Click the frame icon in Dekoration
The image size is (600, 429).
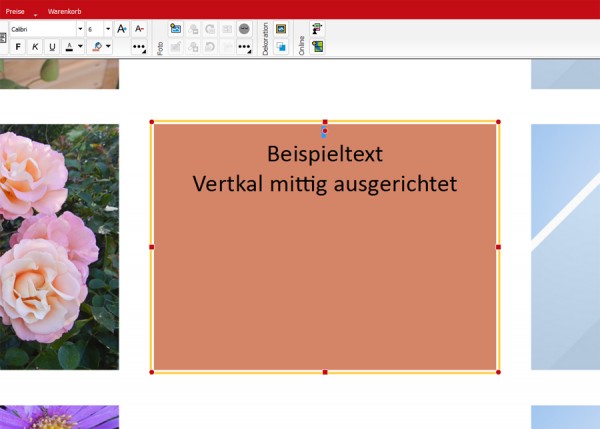[281, 29]
